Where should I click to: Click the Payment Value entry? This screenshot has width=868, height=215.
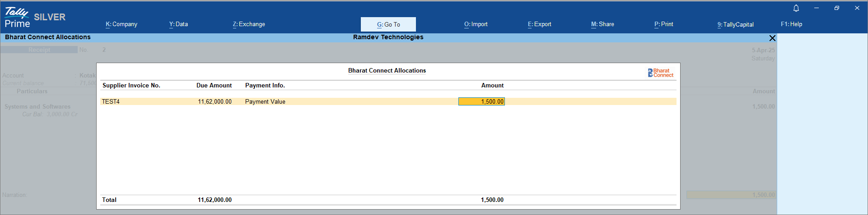pos(265,102)
